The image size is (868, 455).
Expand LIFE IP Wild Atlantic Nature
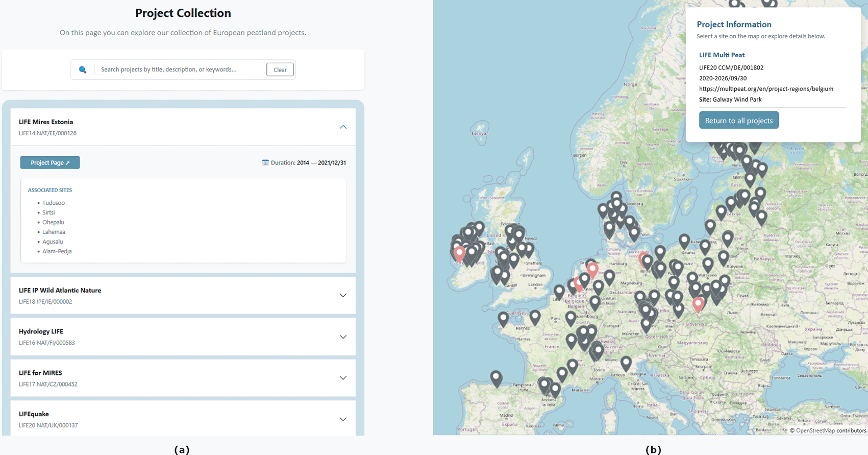(343, 295)
